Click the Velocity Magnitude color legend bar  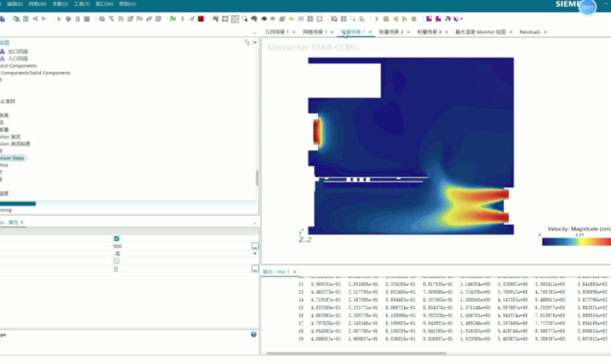coord(576,242)
